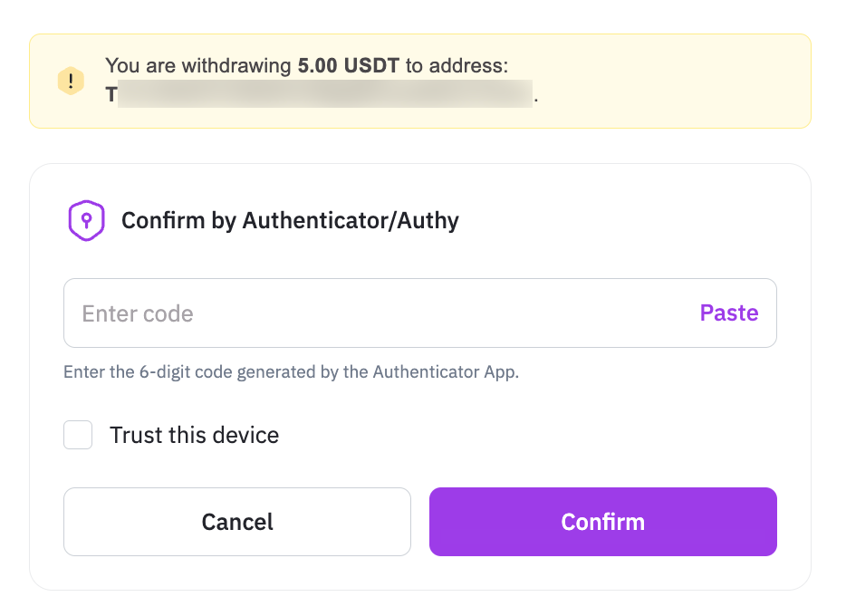This screenshot has height=616, width=846.
Task: Click the "Enter code" placeholder text
Action: [x=138, y=314]
